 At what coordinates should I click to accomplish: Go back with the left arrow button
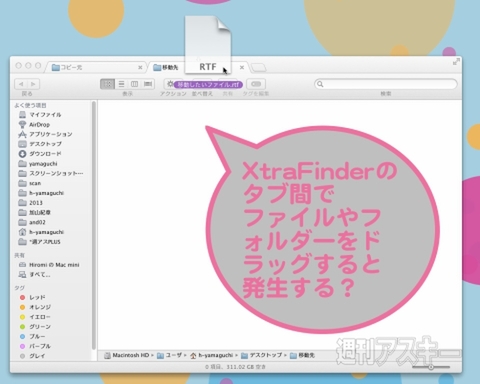click(x=21, y=84)
